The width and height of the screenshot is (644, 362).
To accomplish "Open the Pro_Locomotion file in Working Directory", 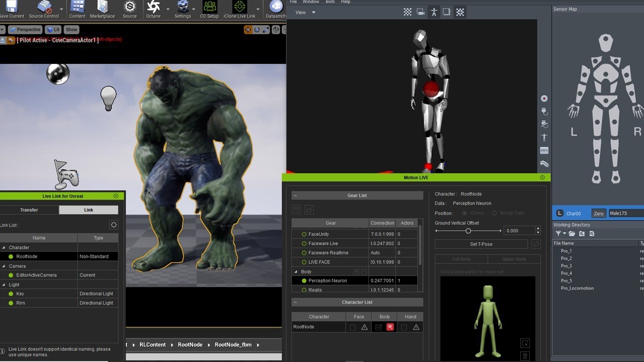I will [577, 288].
